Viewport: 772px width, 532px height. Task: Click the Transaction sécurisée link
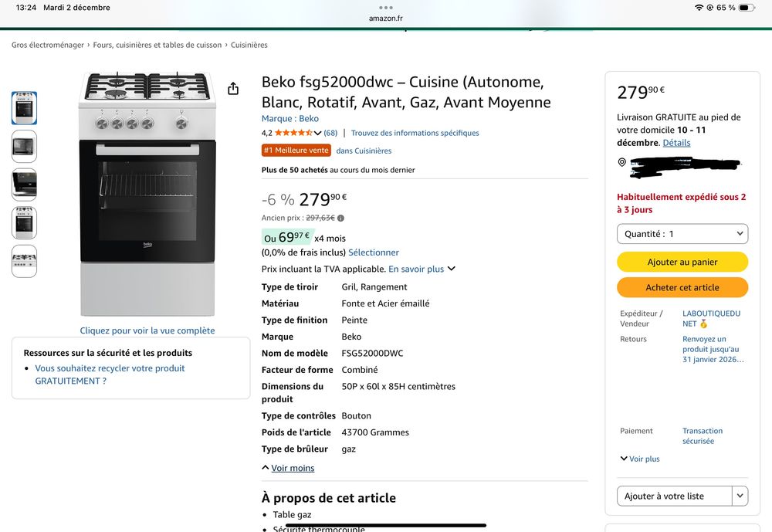point(703,436)
